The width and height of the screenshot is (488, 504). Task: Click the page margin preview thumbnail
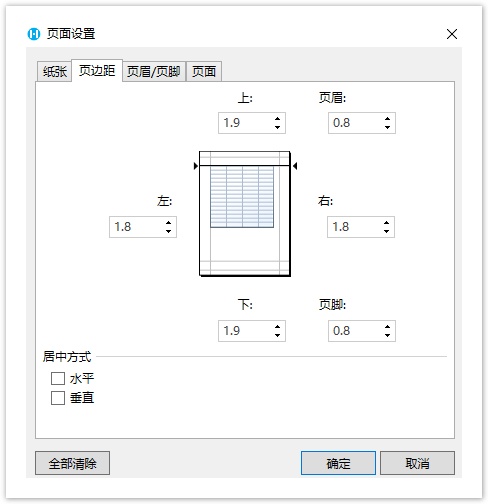(245, 214)
